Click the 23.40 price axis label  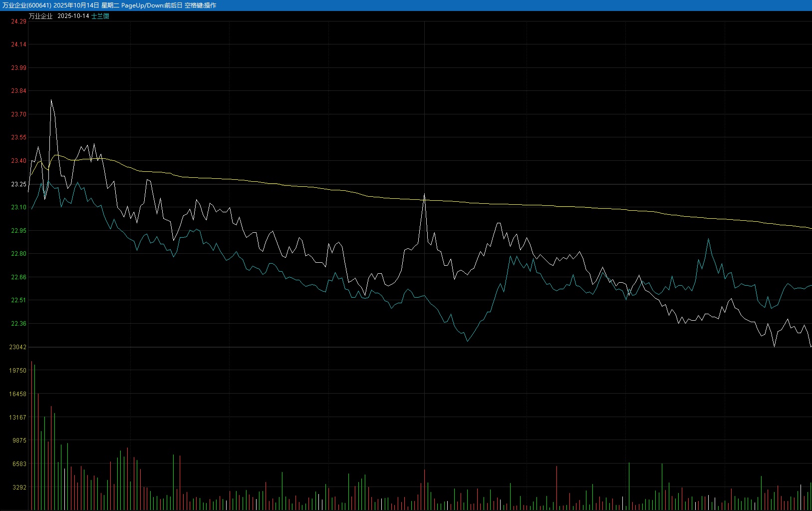tap(19, 161)
